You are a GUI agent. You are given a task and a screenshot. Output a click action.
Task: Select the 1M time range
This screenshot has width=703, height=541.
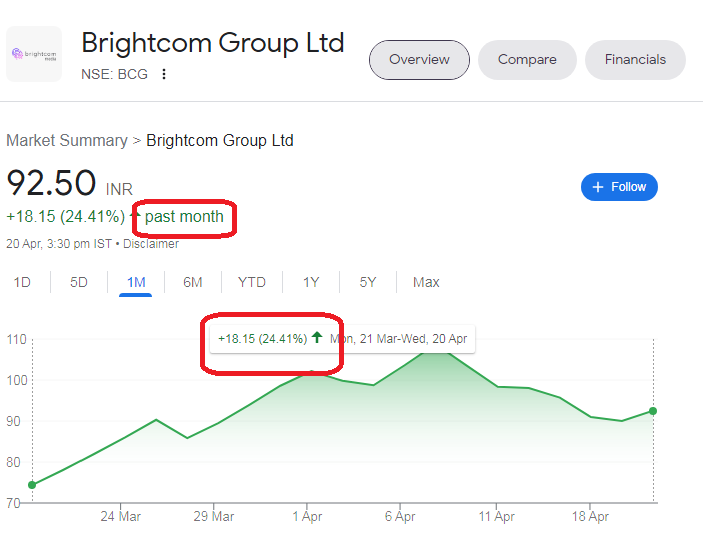pos(136,282)
